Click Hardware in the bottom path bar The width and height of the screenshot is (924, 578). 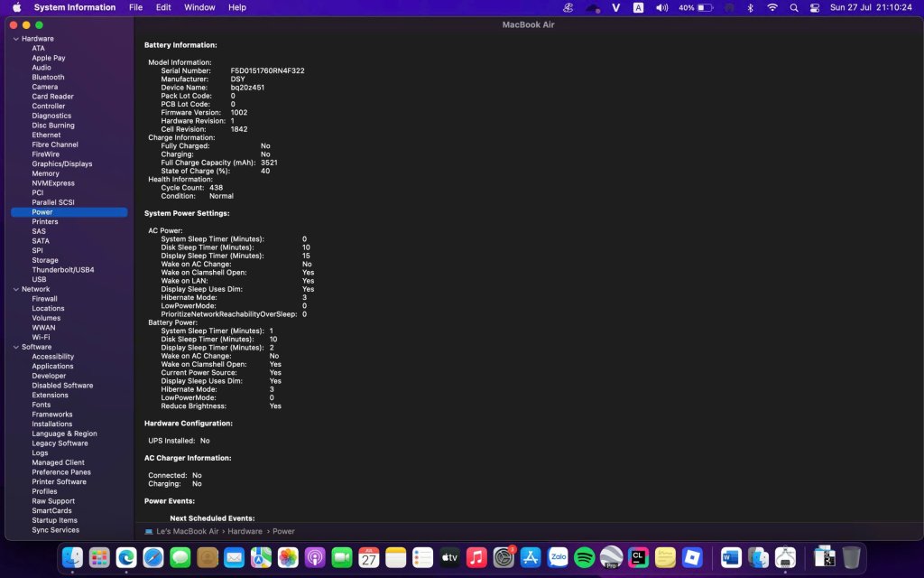click(245, 532)
